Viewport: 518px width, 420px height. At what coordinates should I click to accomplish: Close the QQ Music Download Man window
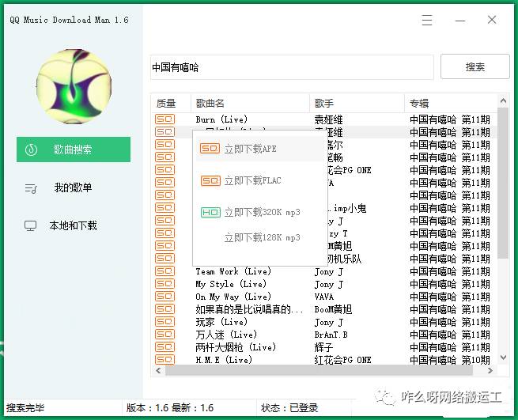(x=492, y=20)
